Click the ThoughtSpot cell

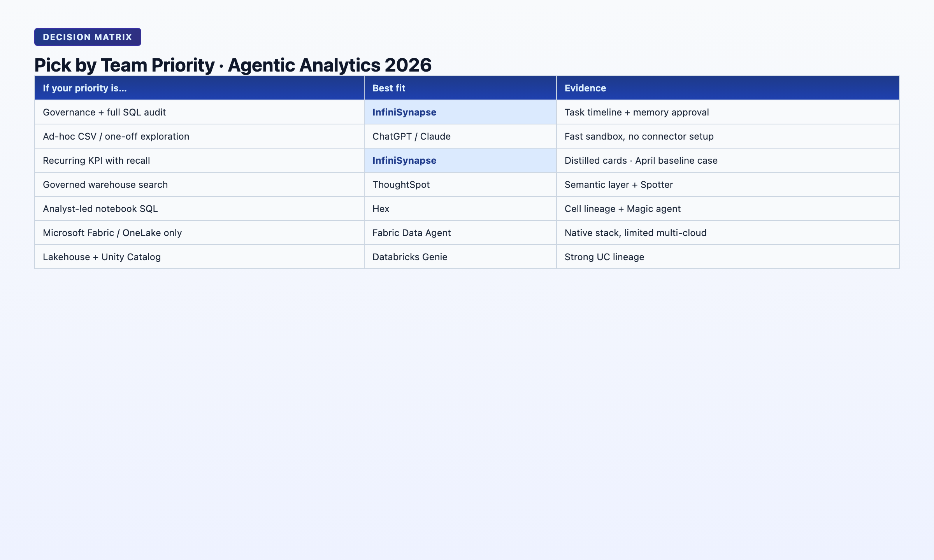click(x=460, y=184)
